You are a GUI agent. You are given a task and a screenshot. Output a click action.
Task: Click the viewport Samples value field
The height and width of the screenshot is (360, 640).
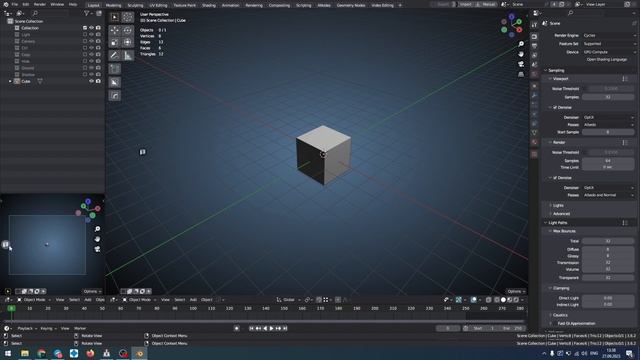pyautogui.click(x=608, y=97)
